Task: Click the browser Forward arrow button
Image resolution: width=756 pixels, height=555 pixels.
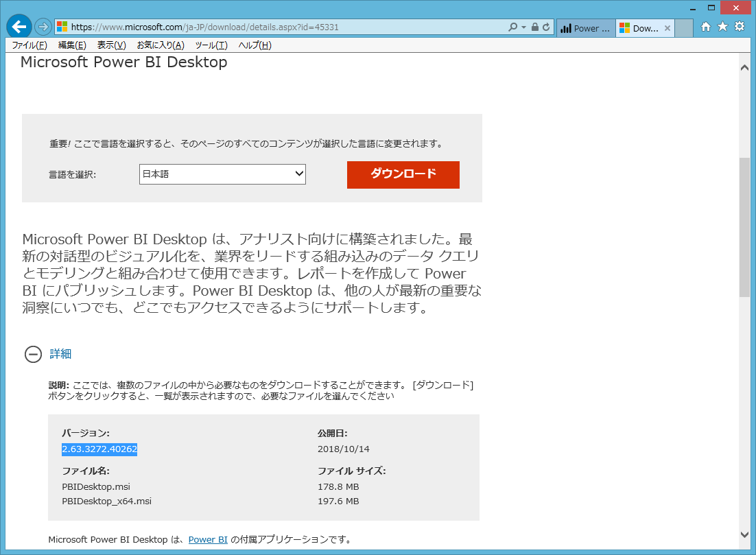Action: click(x=43, y=27)
